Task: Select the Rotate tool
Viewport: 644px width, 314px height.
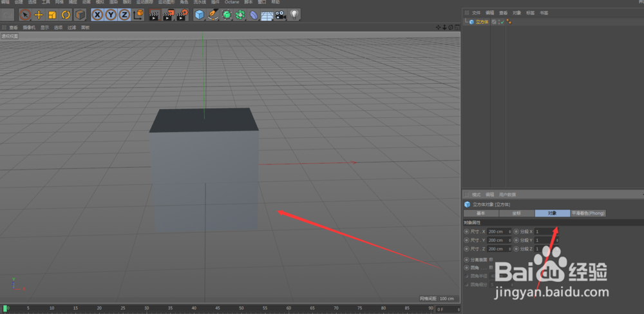Action: [x=66, y=15]
